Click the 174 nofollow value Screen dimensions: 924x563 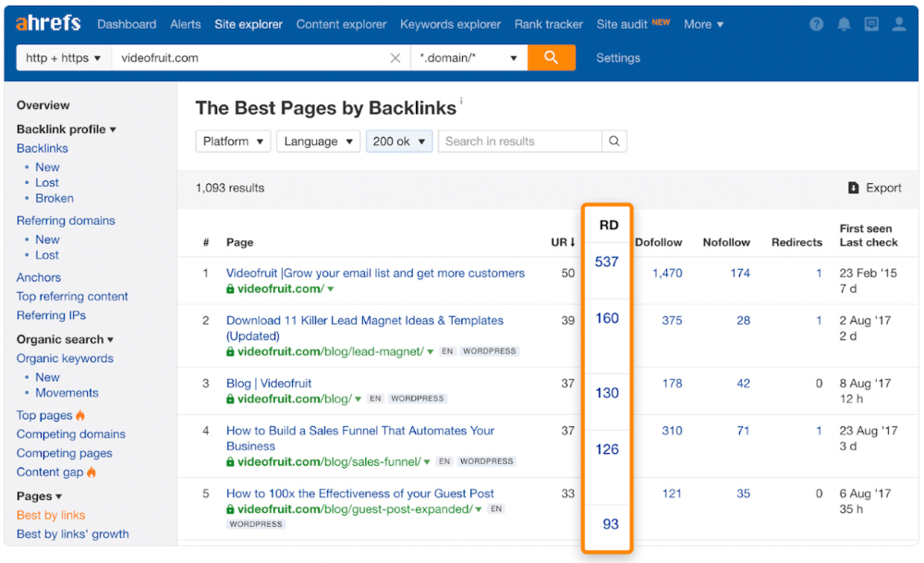pos(740,273)
